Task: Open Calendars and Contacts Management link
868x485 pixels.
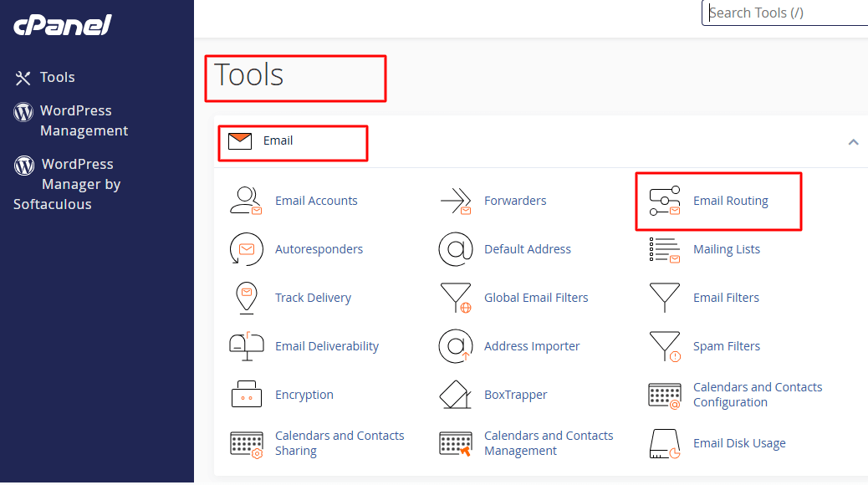Action: tap(549, 443)
